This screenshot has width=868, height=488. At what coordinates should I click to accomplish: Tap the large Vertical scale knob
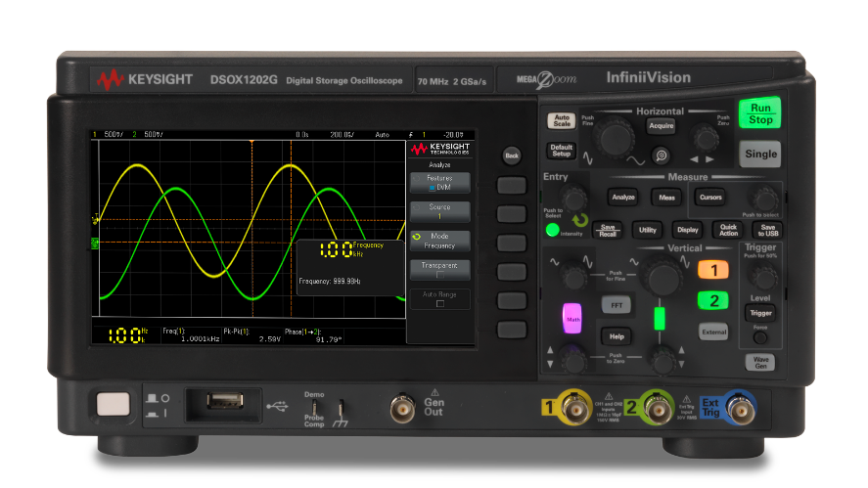point(662,276)
